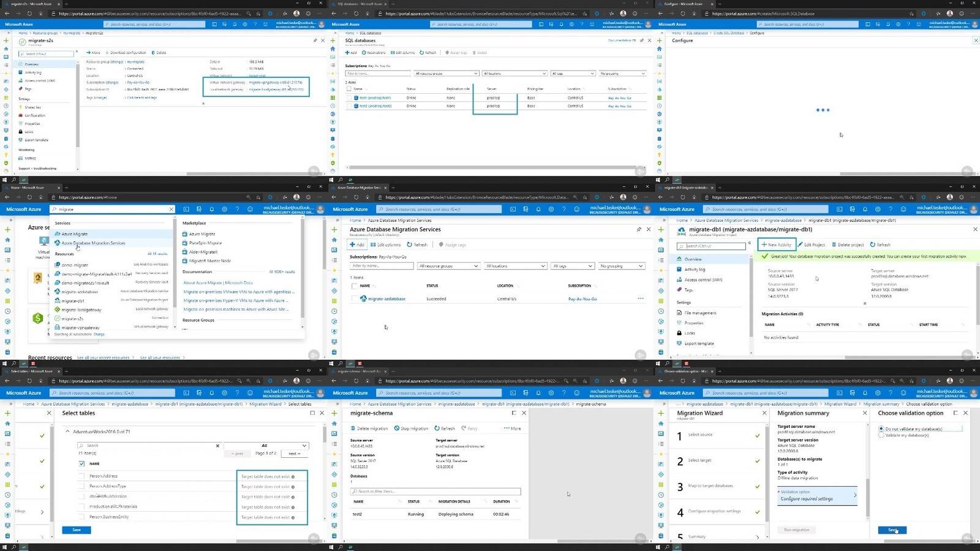This screenshot has height=551, width=980.
Task: Choose migrate-db1 resource in search results
Action: point(73,301)
